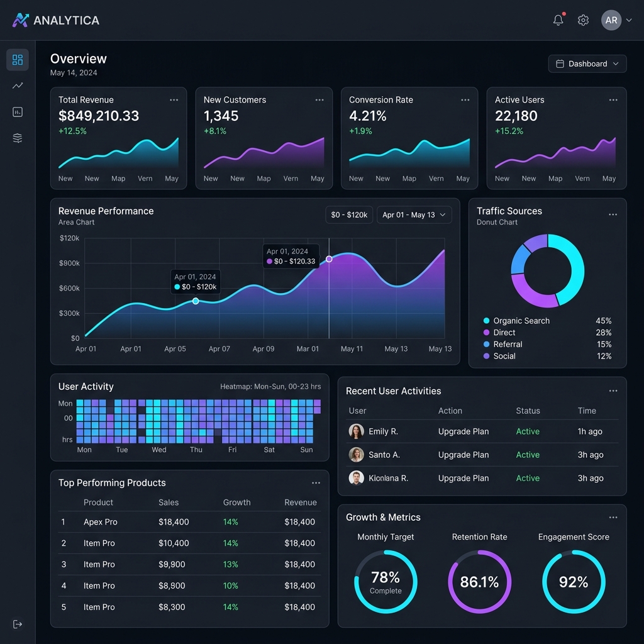The height and width of the screenshot is (644, 644).
Task: Click the 4.21% conversion rate figure
Action: click(367, 116)
